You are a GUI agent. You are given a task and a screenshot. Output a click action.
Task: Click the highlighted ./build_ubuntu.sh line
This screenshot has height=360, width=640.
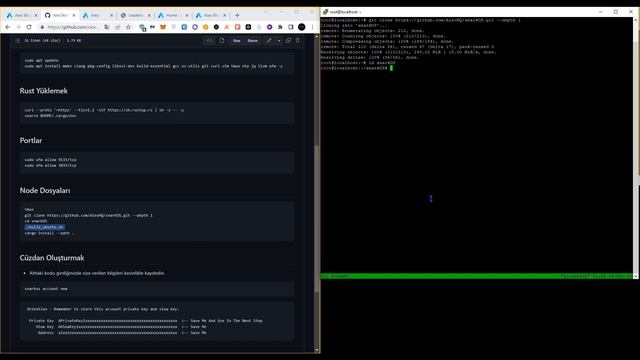(x=44, y=227)
